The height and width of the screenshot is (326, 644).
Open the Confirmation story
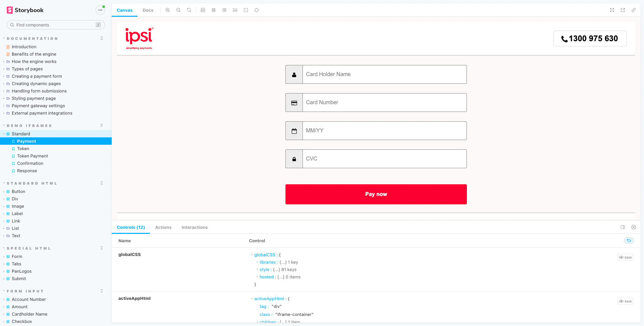[x=30, y=164]
